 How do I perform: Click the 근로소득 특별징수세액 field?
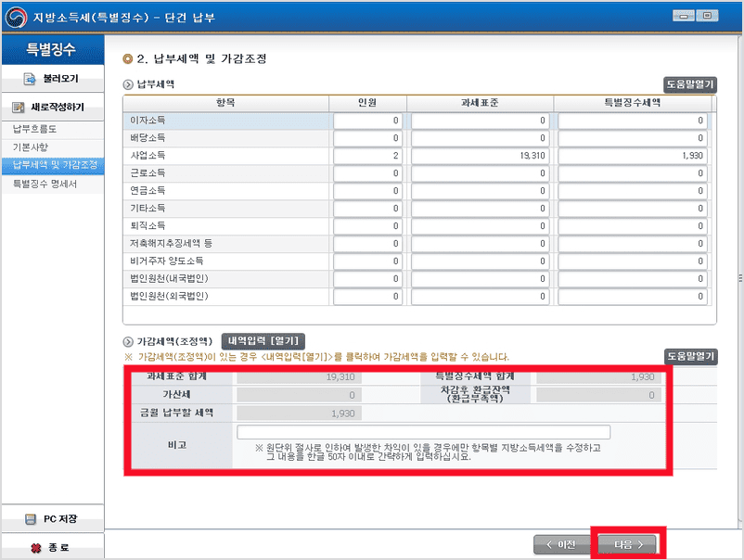coord(631,173)
